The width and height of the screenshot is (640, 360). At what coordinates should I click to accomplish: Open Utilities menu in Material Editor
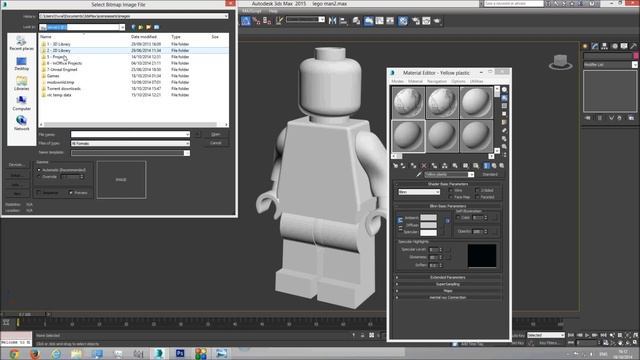point(476,81)
